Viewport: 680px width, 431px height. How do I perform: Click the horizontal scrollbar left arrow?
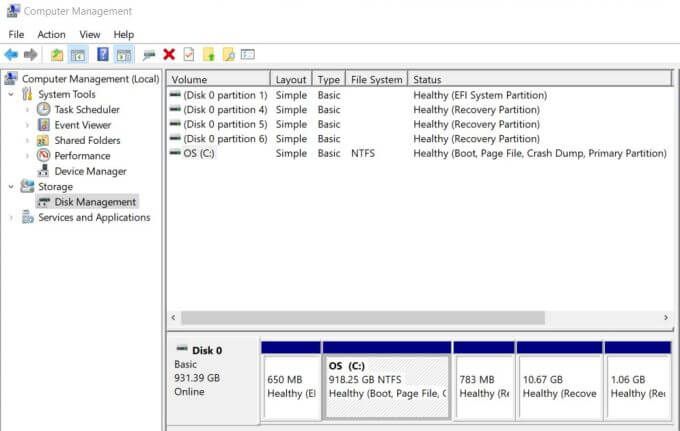(x=173, y=317)
